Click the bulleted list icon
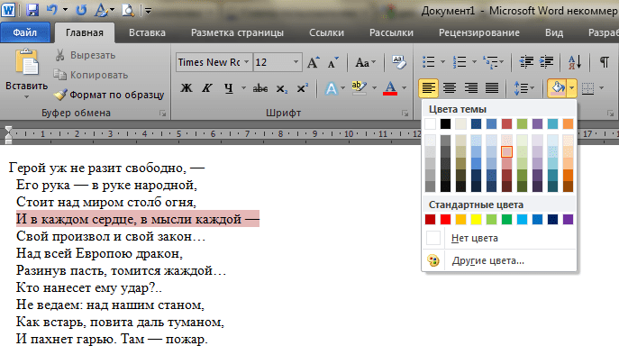This screenshot has height=364, width=619. [x=429, y=62]
